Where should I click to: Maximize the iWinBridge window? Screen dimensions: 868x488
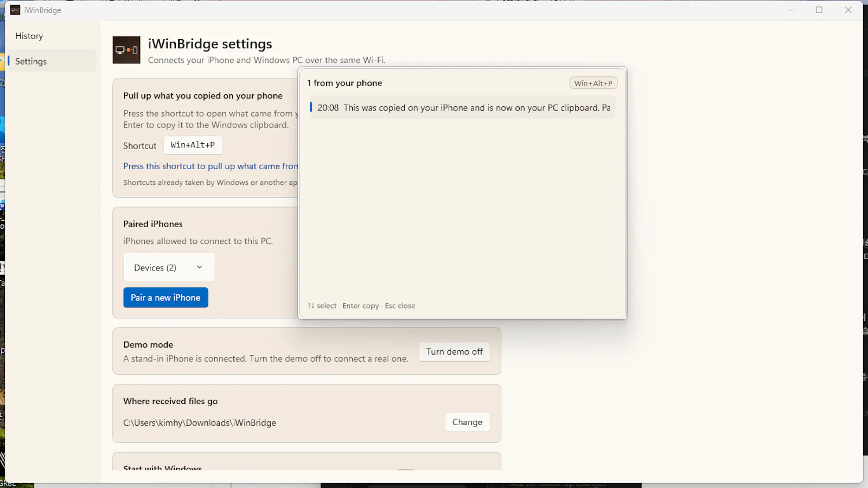pyautogui.click(x=819, y=10)
